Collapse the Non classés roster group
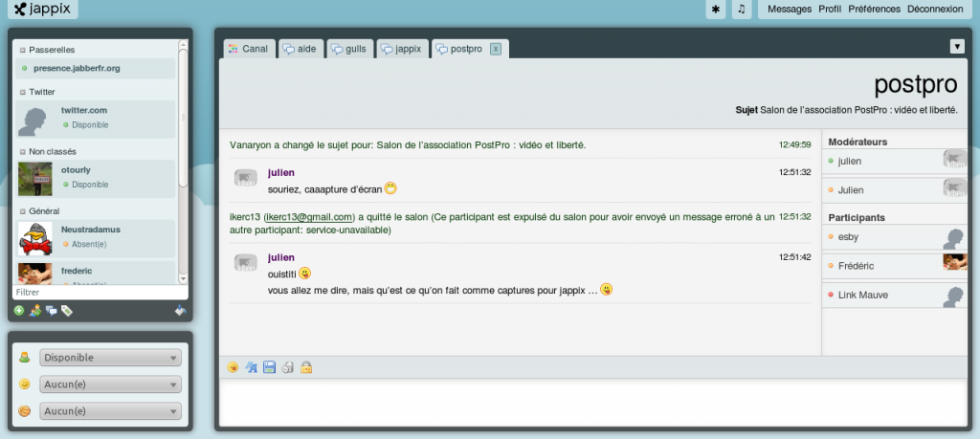 point(23,152)
